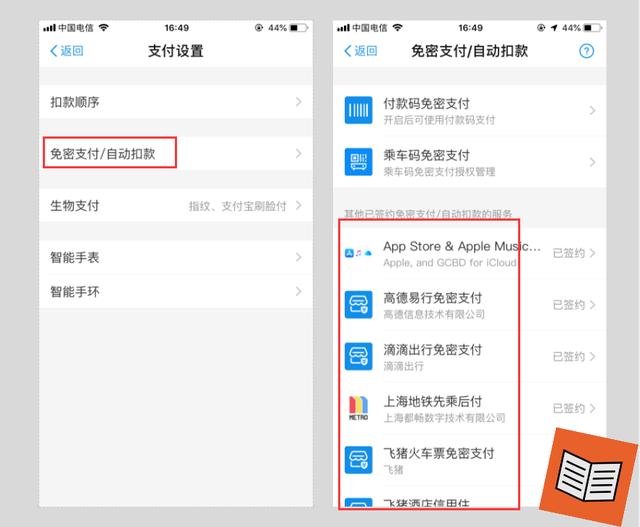Select 指纹、支付宝刷脸付 value text
This screenshot has width=640, height=527.
tap(237, 206)
